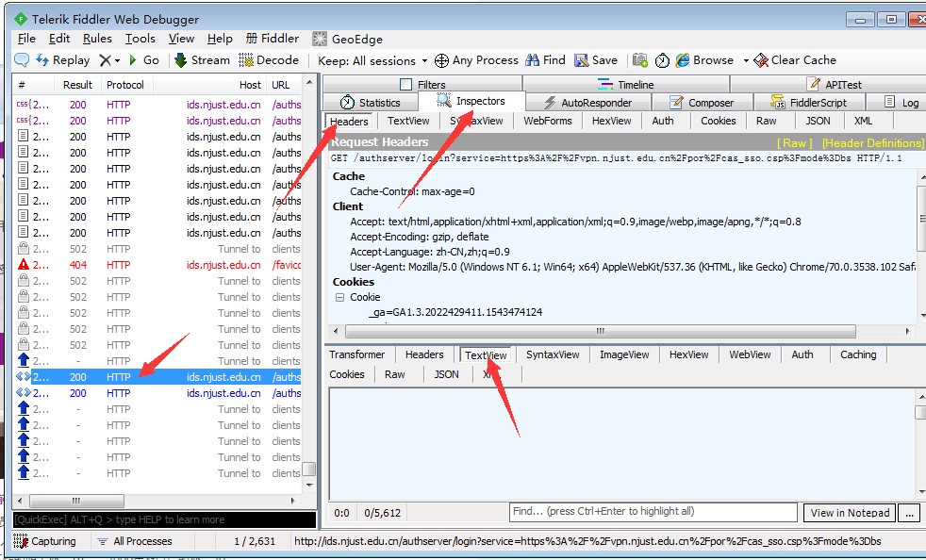Toggle Capturing in status bar
Image resolution: width=926 pixels, height=560 pixels.
(45, 541)
